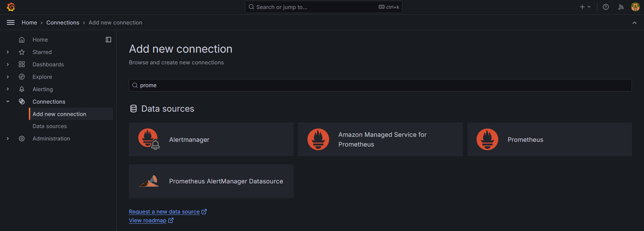Open the View roadmap link
Screen dimensions: 644x231
click(148, 220)
